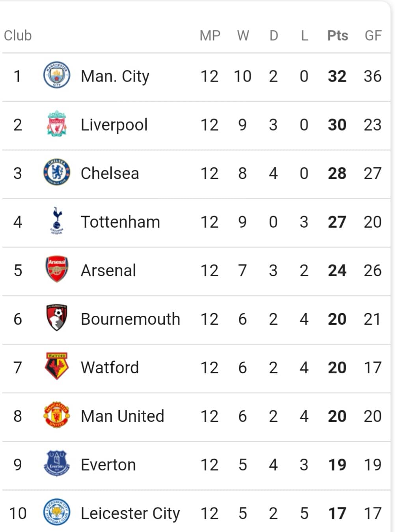395x532 pixels.
Task: Click the Chelsea club badge
Action: click(x=57, y=172)
